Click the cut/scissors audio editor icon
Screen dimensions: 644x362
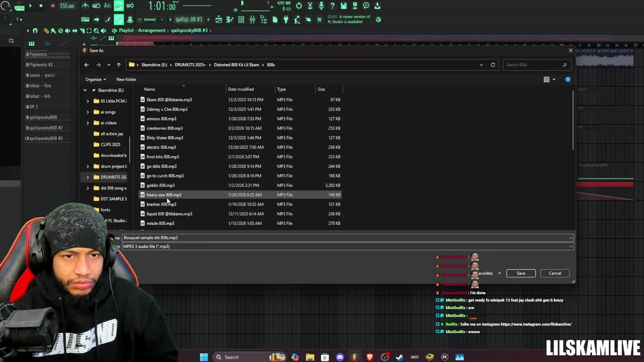pos(310,6)
